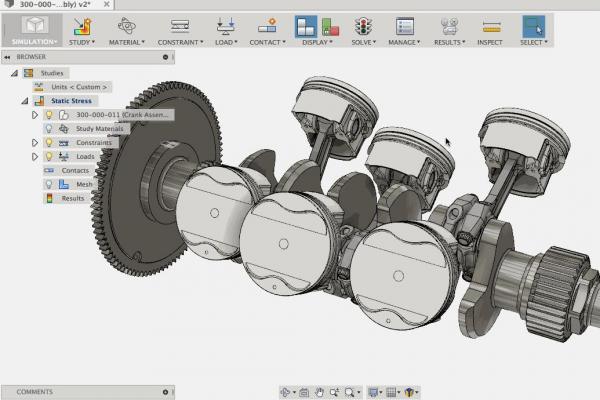This screenshot has width=600, height=400.
Task: Open the Display dropdown menu
Action: [316, 42]
